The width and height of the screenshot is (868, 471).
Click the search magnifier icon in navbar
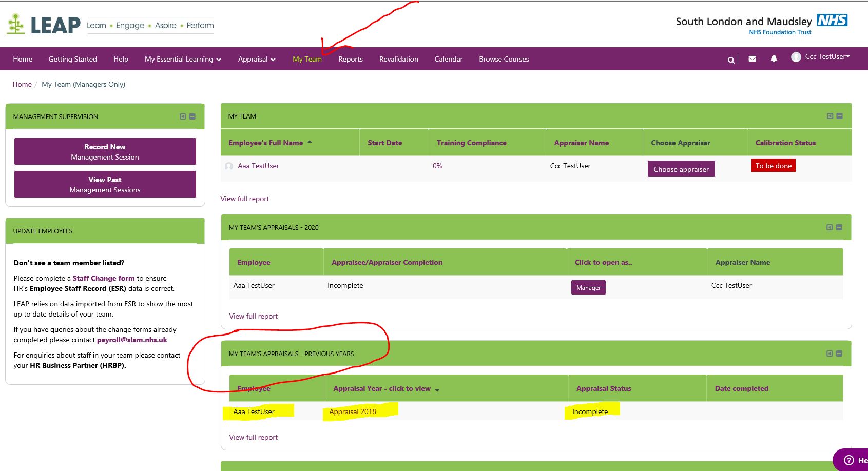pos(731,60)
